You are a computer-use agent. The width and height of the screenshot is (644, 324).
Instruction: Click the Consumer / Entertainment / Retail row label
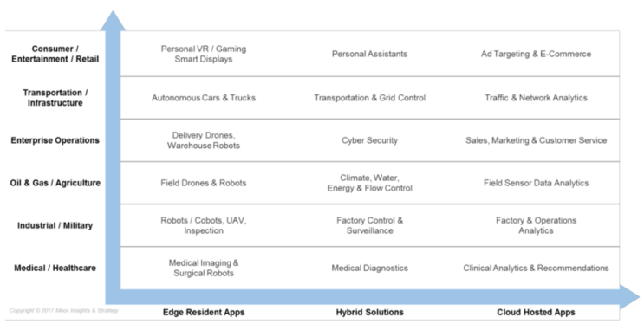pos(55,54)
